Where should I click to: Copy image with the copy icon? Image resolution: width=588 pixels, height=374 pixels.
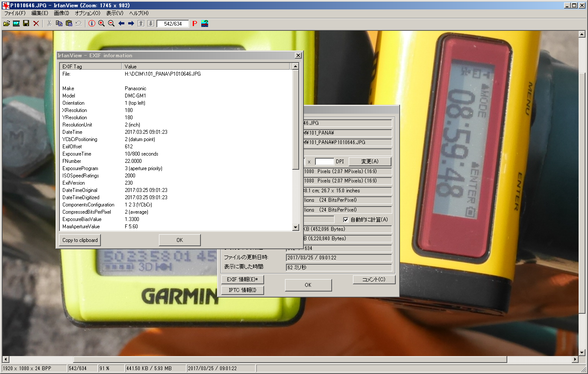point(59,24)
